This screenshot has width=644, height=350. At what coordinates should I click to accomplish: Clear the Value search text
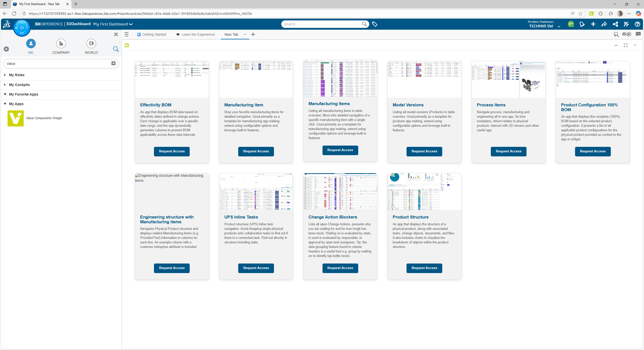point(113,63)
